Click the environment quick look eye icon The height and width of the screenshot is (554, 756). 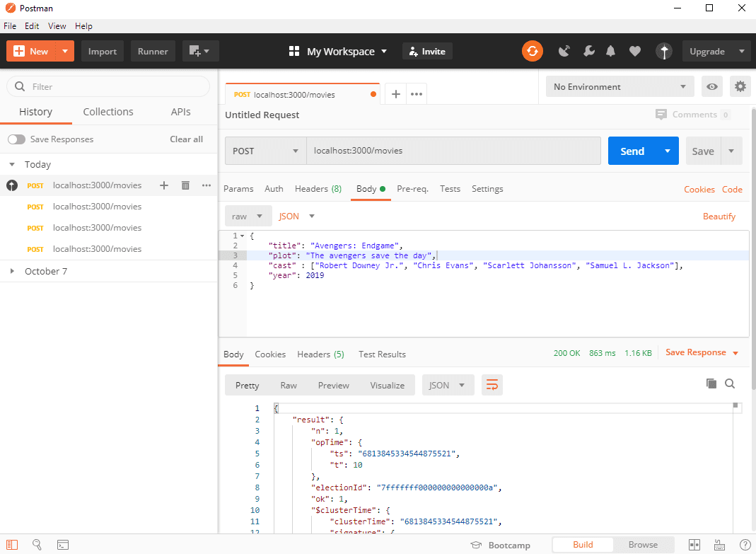[x=712, y=86]
